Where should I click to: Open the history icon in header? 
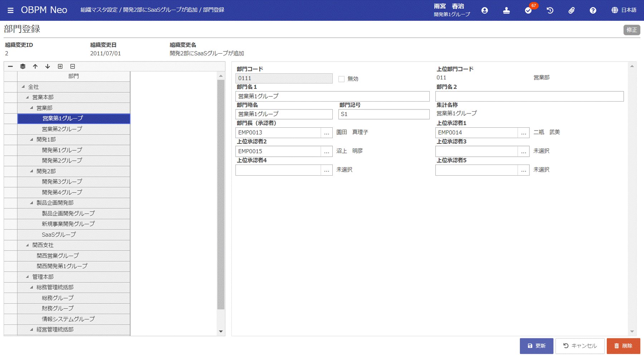(x=550, y=10)
